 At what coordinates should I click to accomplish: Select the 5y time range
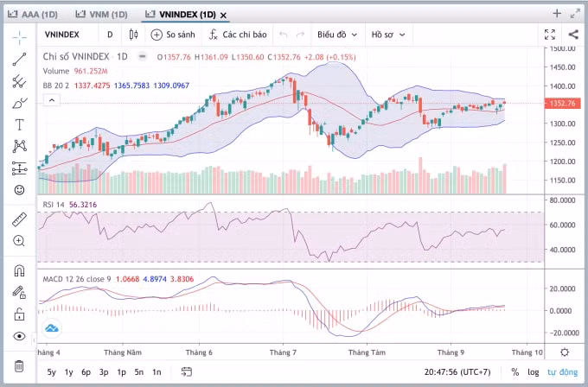tap(51, 372)
